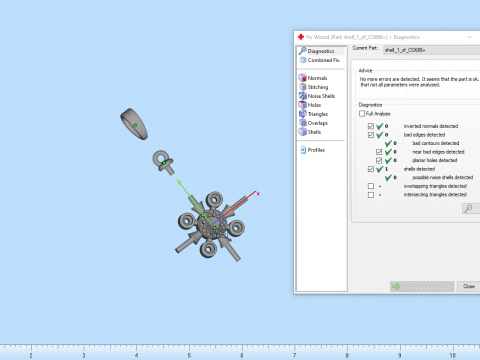
Task: Select the Noise Shells step
Action: [317, 96]
